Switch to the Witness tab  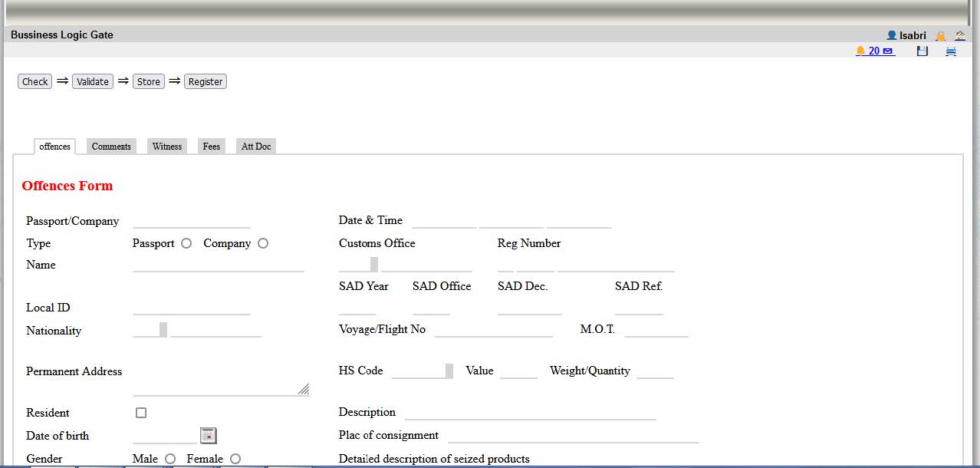point(167,147)
